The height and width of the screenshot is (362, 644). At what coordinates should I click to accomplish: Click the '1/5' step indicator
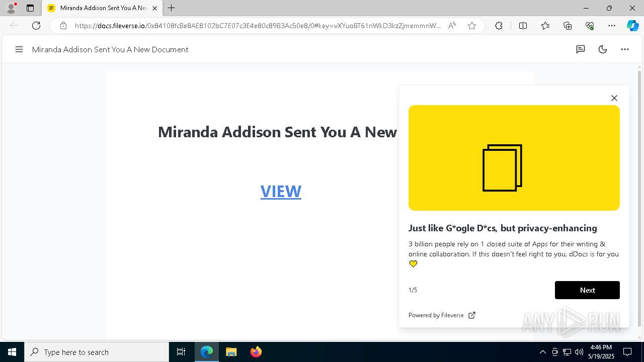click(413, 290)
